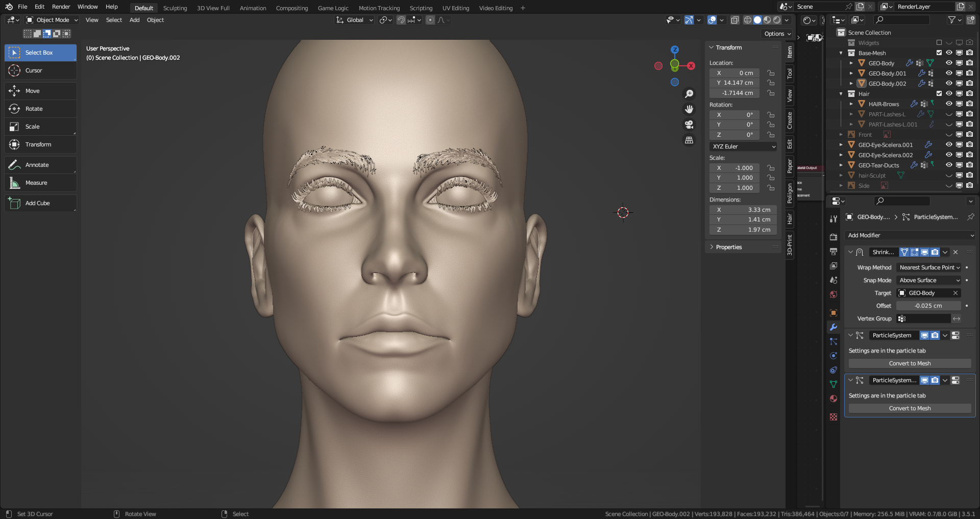Expand GEO-Eye-Scelera.001 in outliner

841,145
